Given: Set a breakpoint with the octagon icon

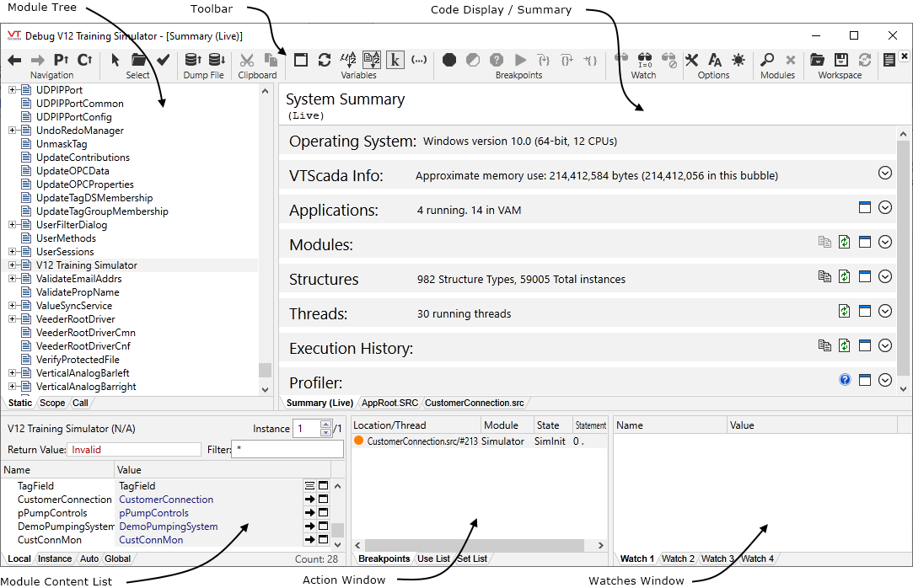Looking at the screenshot, I should pyautogui.click(x=449, y=60).
